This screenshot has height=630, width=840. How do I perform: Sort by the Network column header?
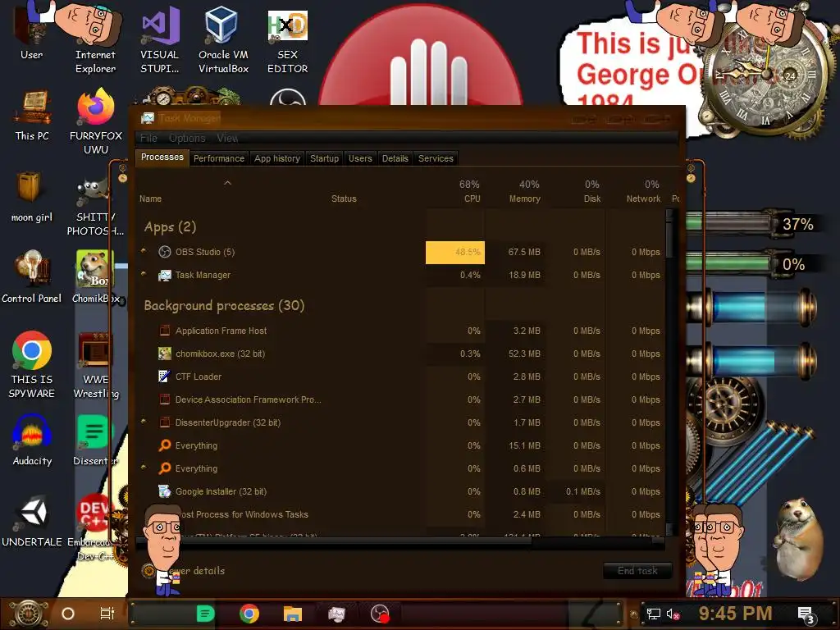[636, 192]
